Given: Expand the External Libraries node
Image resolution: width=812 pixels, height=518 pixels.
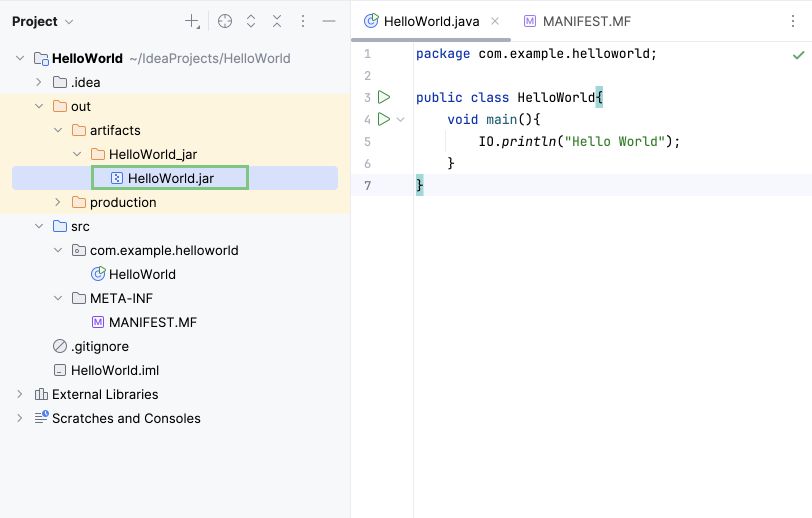Looking at the screenshot, I should 20,394.
